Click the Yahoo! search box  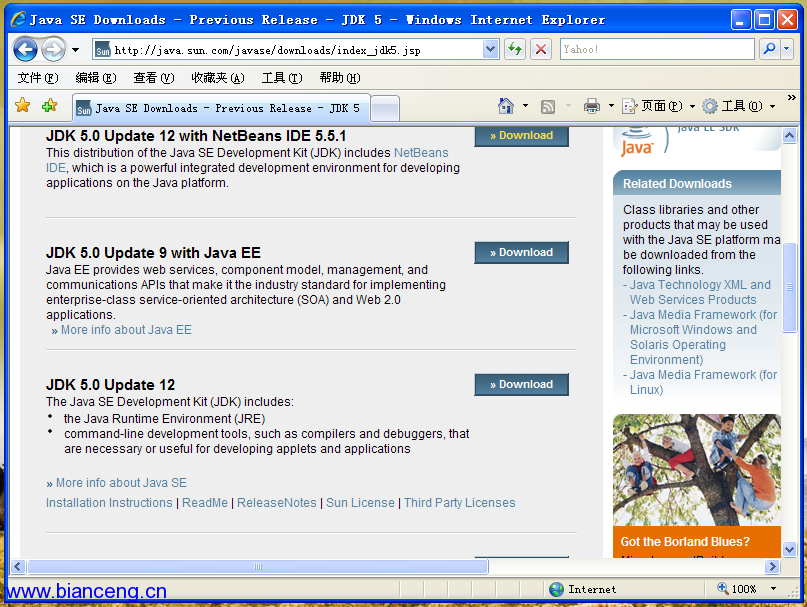tap(657, 49)
